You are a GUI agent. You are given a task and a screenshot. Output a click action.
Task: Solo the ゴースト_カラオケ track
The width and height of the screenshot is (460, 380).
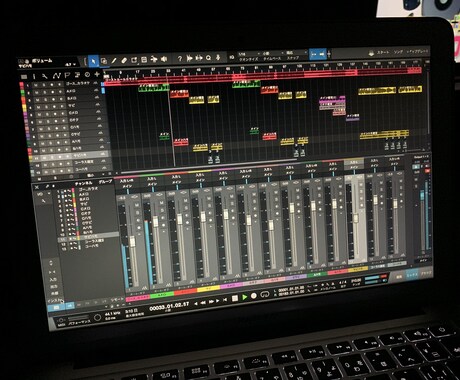pos(44,85)
